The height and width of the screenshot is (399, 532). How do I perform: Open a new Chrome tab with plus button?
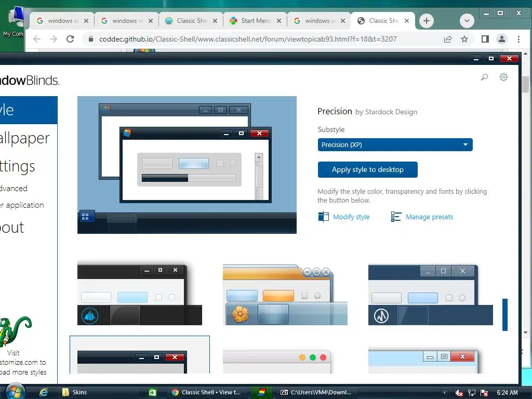pos(427,21)
